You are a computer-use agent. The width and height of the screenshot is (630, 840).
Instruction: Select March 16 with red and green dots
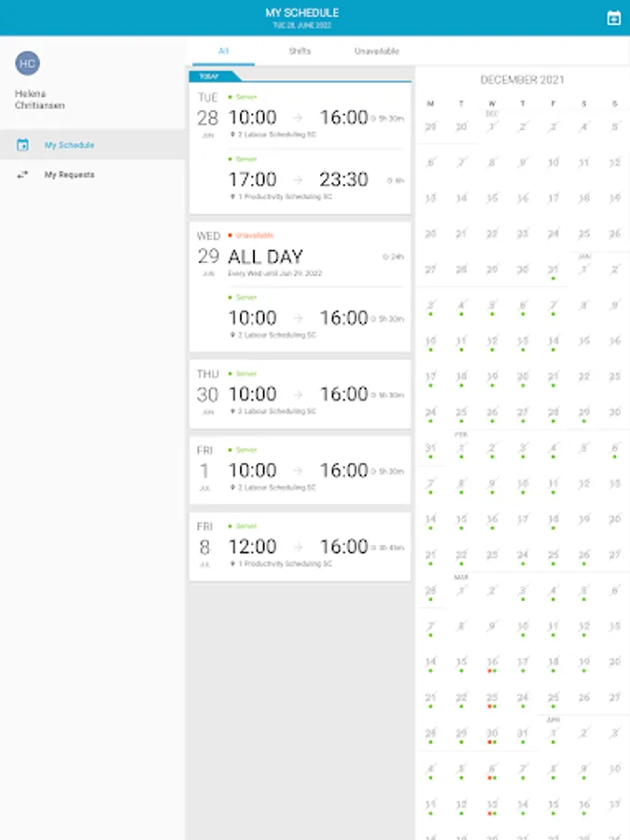(492, 663)
